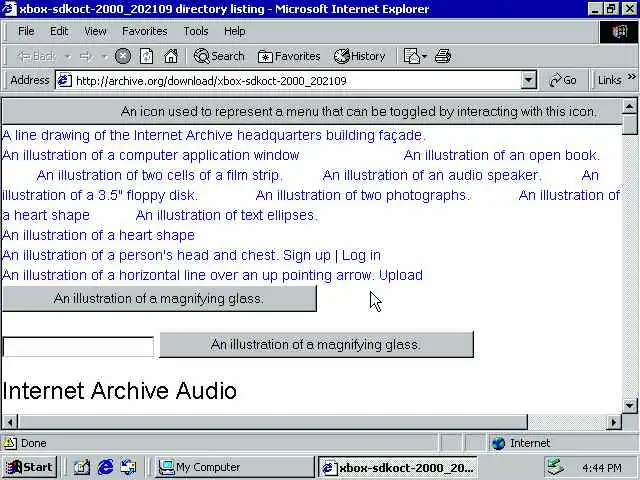640x480 pixels.
Task: Click the Log in link
Action: click(361, 255)
